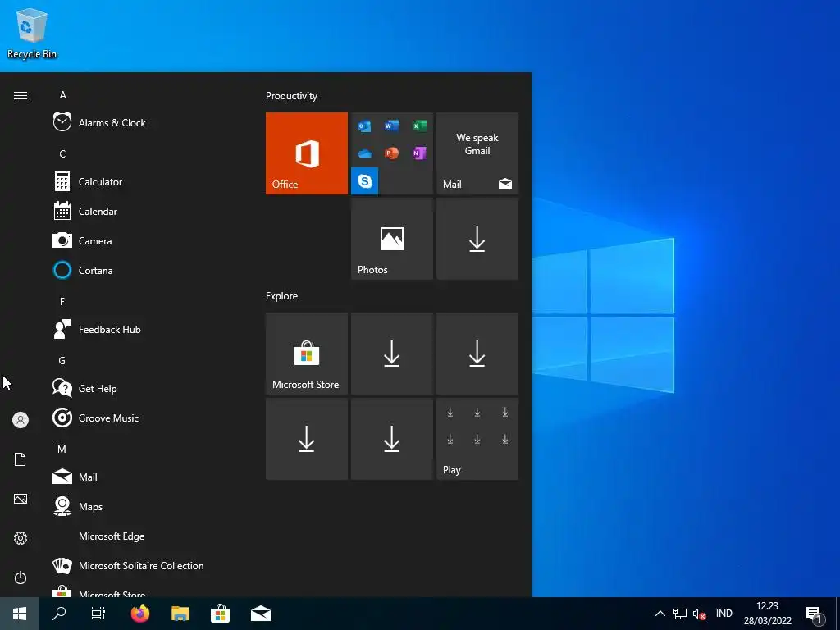Open taskbar Search
This screenshot has width=840, height=630.
click(x=59, y=614)
